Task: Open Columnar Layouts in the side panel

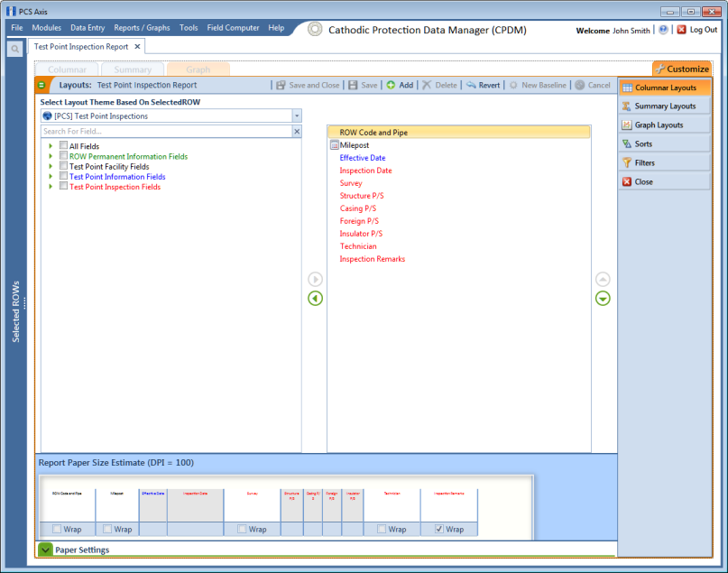Action: 664,88
